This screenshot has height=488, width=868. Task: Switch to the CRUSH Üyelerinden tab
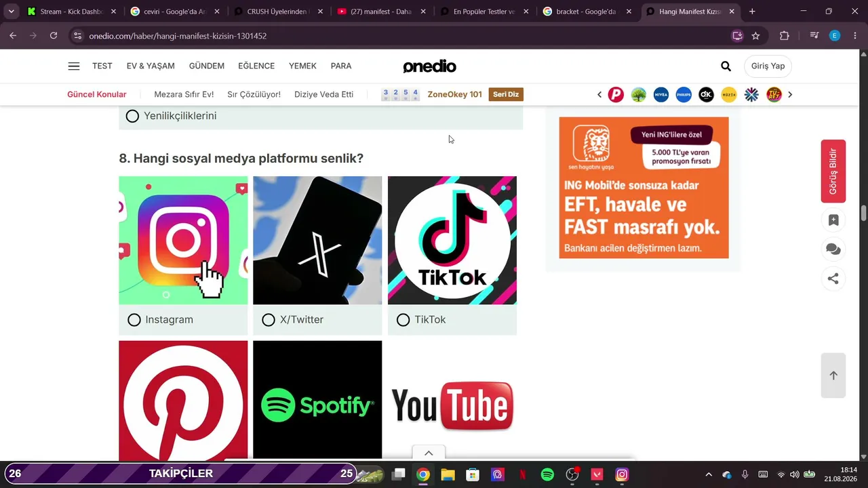pos(277,12)
